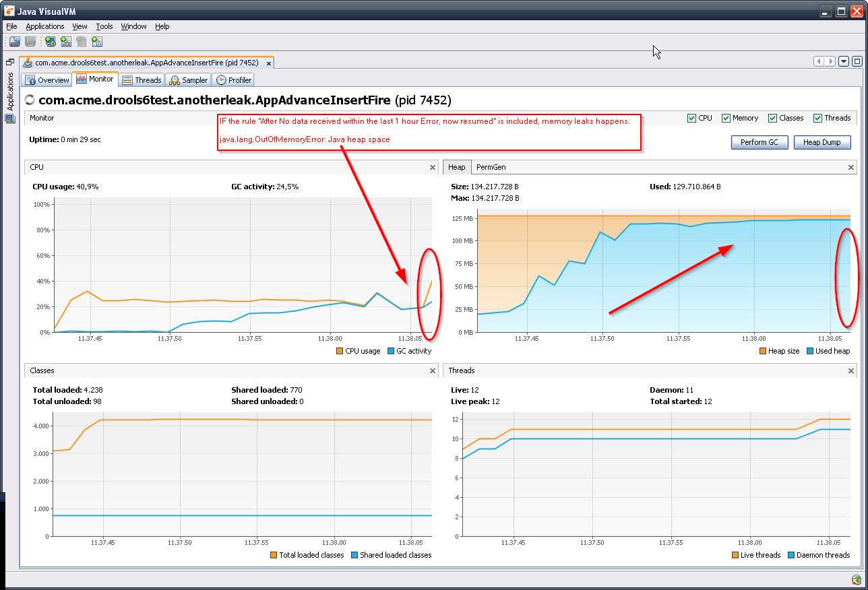Click the Add Remote Host toolbar icon
868x590 pixels.
tap(51, 42)
